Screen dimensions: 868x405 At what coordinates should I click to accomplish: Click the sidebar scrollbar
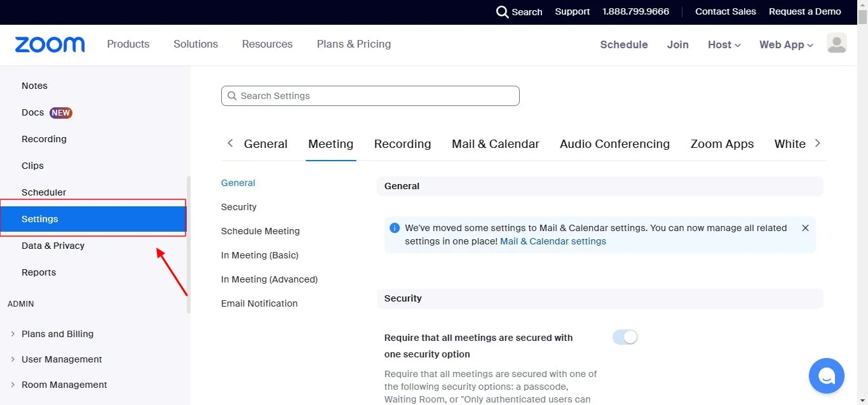tap(189, 244)
